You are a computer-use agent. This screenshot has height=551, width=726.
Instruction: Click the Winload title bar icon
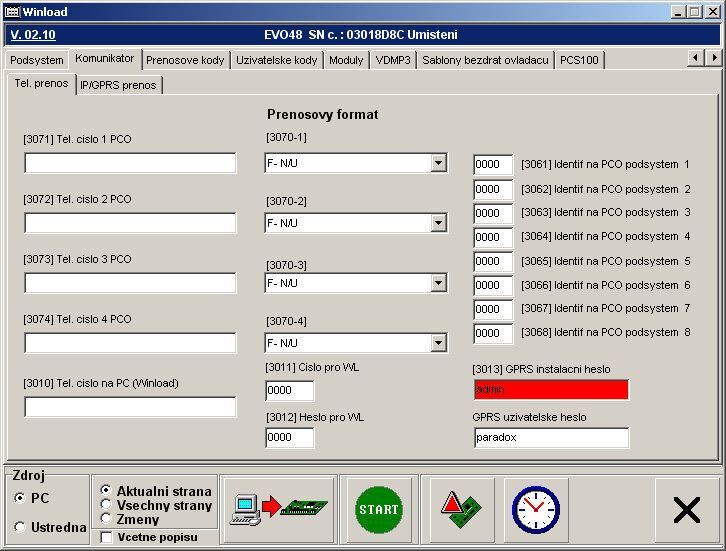pos(12,11)
